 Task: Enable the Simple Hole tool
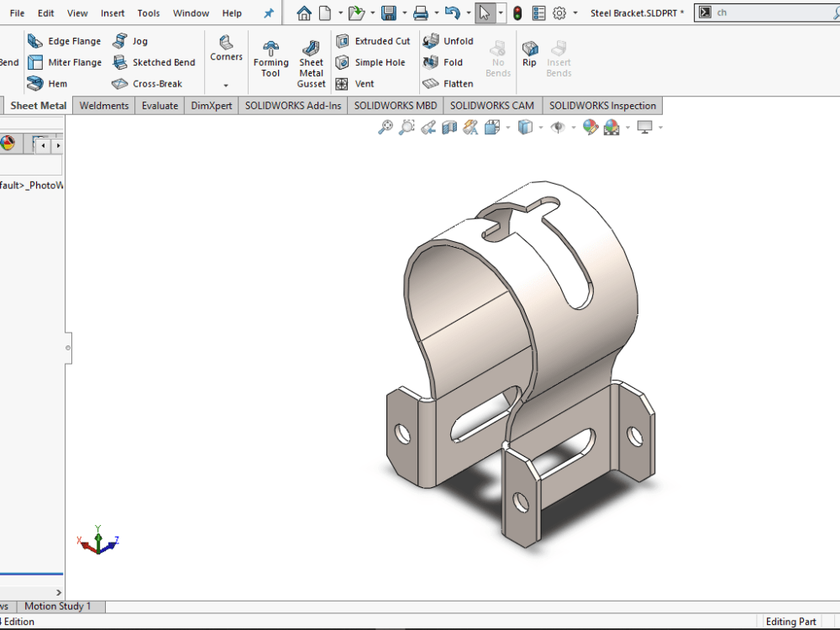click(x=372, y=62)
